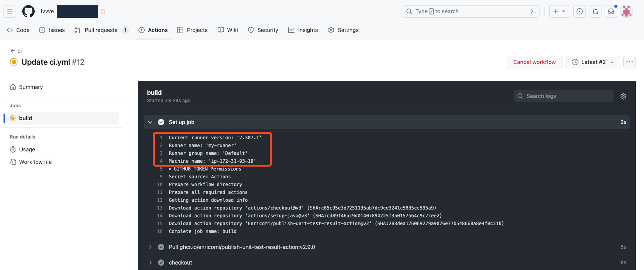Viewport: 644px width, 270px height.
Task: Focus the Search logs field
Action: (564, 96)
